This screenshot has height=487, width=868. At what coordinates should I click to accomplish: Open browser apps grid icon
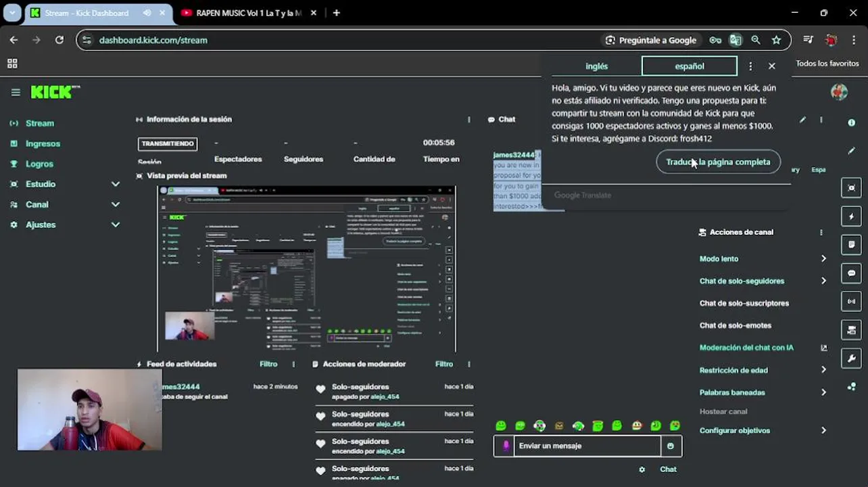[x=12, y=64]
